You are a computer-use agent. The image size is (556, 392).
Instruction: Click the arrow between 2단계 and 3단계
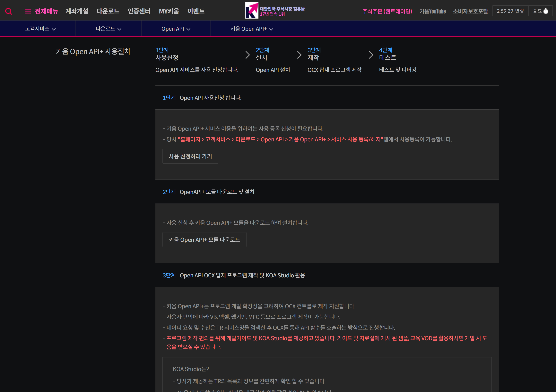[x=299, y=55]
